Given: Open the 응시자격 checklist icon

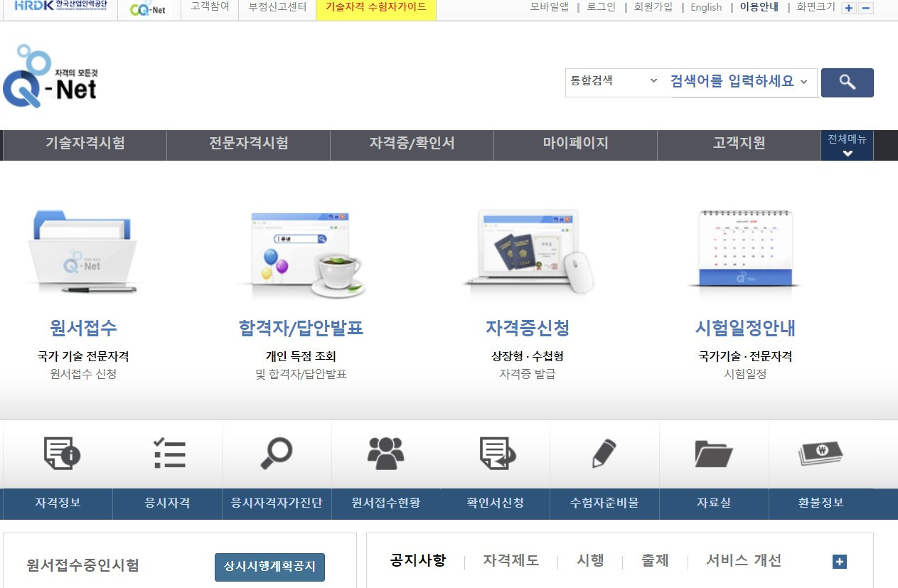Looking at the screenshot, I should pos(169,454).
